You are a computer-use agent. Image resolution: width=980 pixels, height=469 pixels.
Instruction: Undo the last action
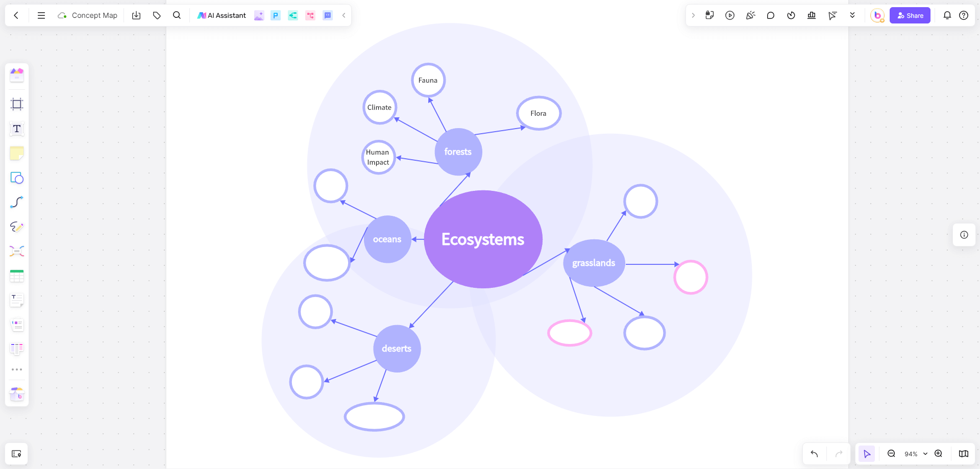pos(814,454)
